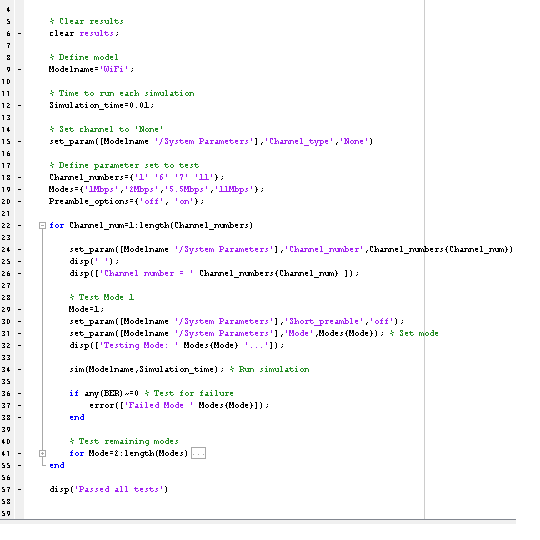The image size is (540, 540).
Task: Click the 'Channel_type' string argument
Action: 299,142
